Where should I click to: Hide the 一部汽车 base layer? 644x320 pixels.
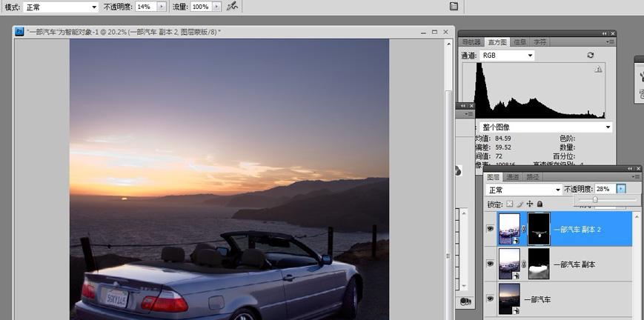[x=490, y=299]
